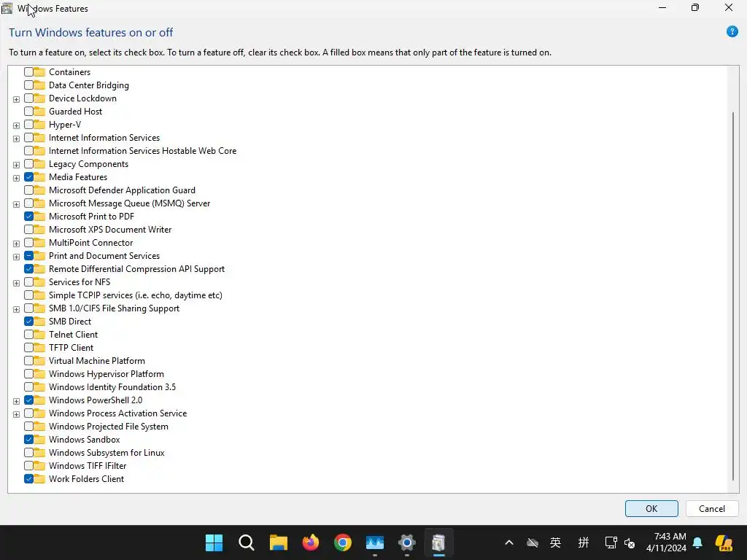Uncheck SMB Direct feature

[x=28, y=322]
